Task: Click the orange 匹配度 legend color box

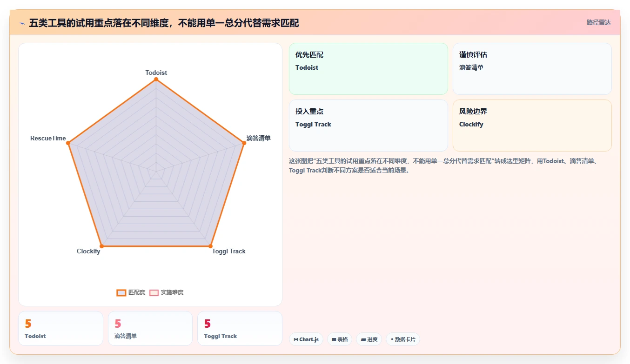Action: pyautogui.click(x=121, y=292)
